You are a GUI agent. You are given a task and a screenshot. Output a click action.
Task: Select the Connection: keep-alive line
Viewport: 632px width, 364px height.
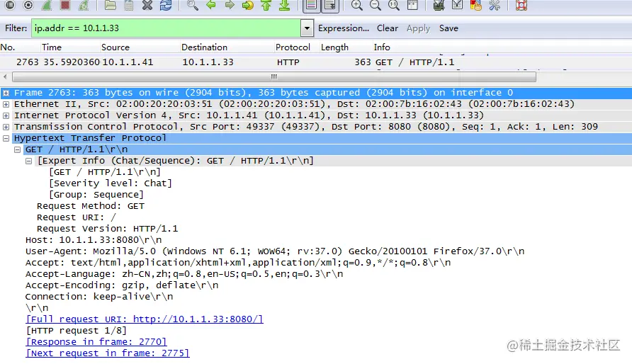(99, 296)
